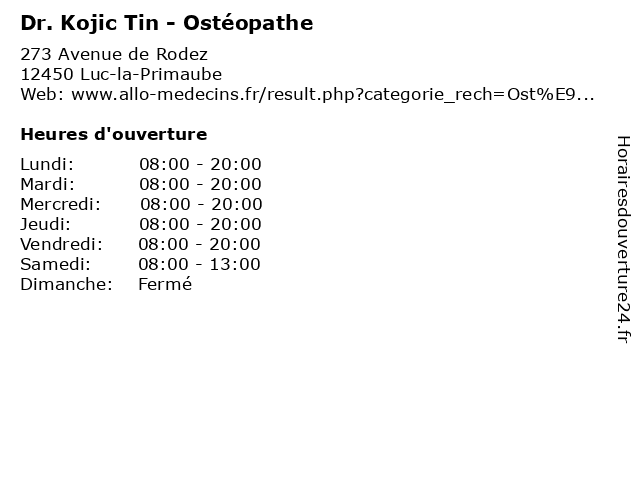The height and width of the screenshot is (480, 640).
Task: Click the Web: label
Action: click(x=42, y=94)
